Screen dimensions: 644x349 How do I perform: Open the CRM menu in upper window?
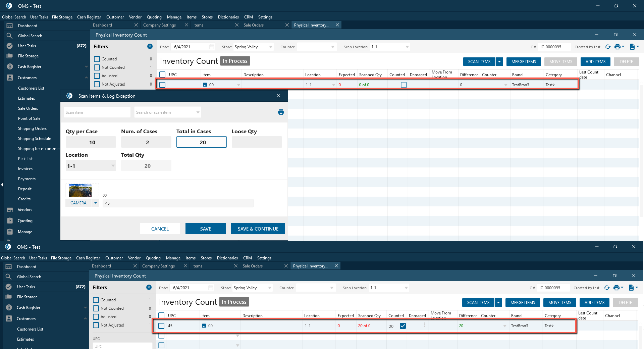click(x=249, y=17)
